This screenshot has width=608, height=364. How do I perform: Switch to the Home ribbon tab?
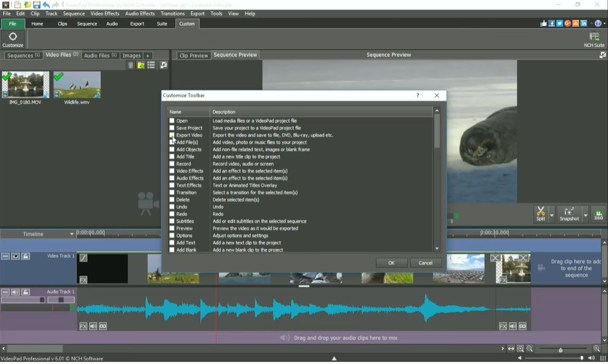(37, 24)
